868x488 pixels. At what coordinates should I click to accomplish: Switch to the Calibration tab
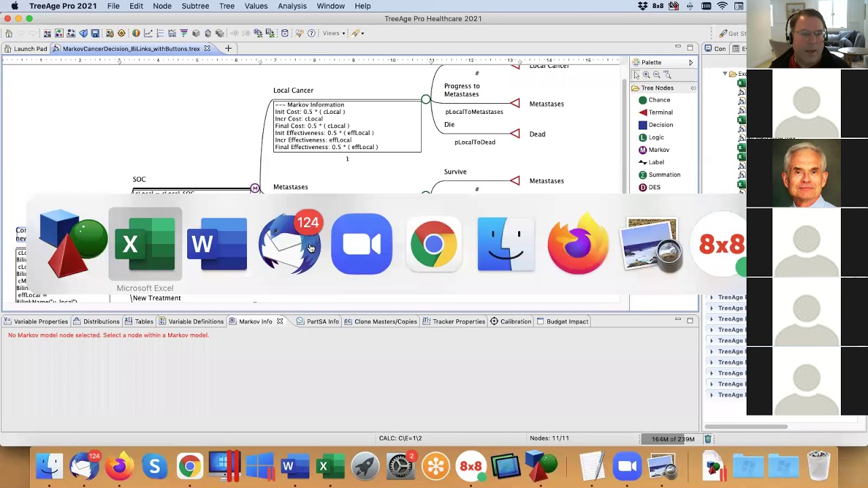pyautogui.click(x=511, y=321)
